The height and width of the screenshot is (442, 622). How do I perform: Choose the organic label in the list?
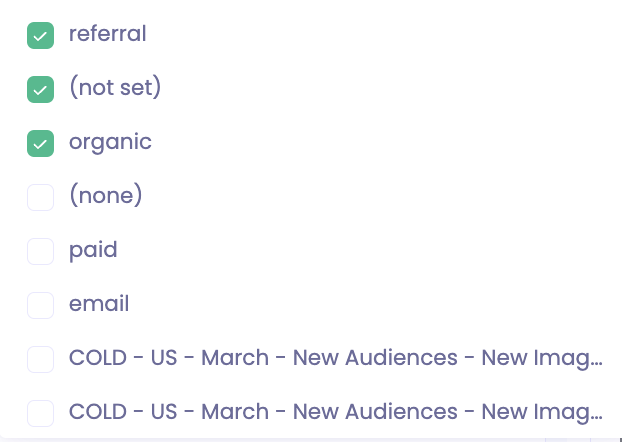pos(110,142)
